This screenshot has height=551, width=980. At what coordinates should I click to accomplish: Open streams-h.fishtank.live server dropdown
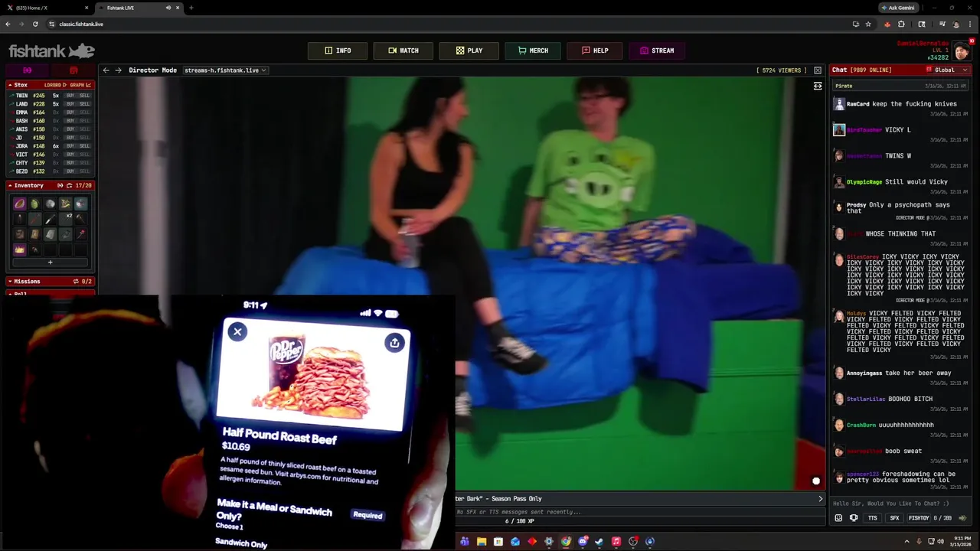pyautogui.click(x=224, y=70)
